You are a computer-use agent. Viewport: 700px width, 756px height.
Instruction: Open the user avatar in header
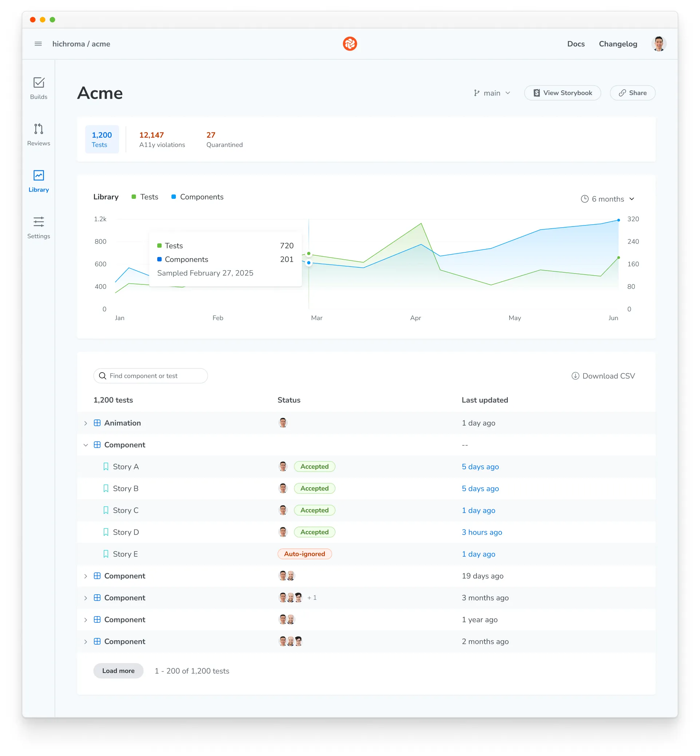[659, 44]
